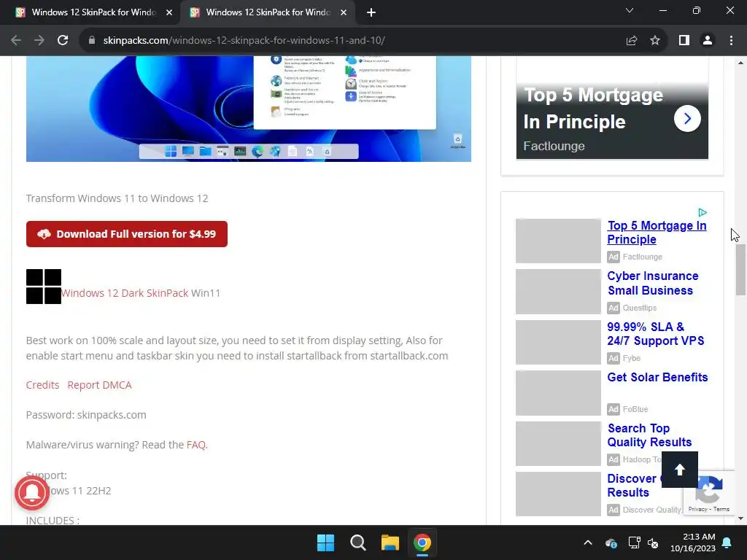This screenshot has width=747, height=560.
Task: Open Chrome profile menu
Action: pyautogui.click(x=708, y=41)
